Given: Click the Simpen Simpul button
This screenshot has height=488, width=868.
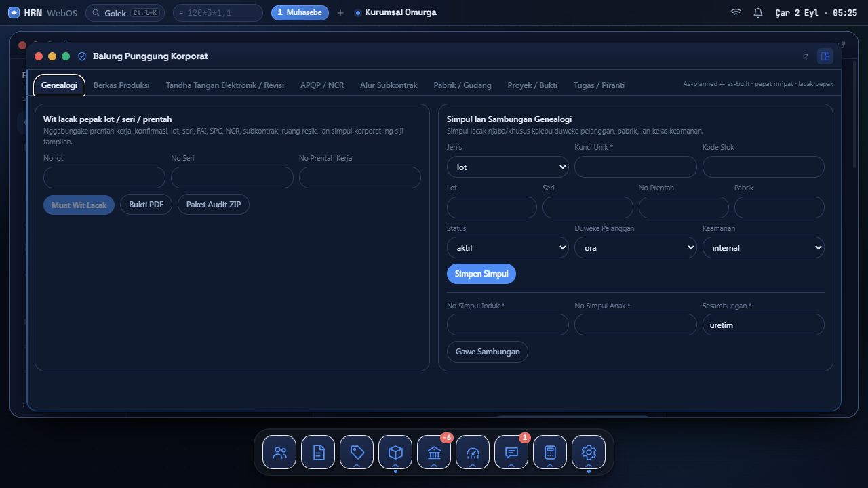Looking at the screenshot, I should coord(481,274).
